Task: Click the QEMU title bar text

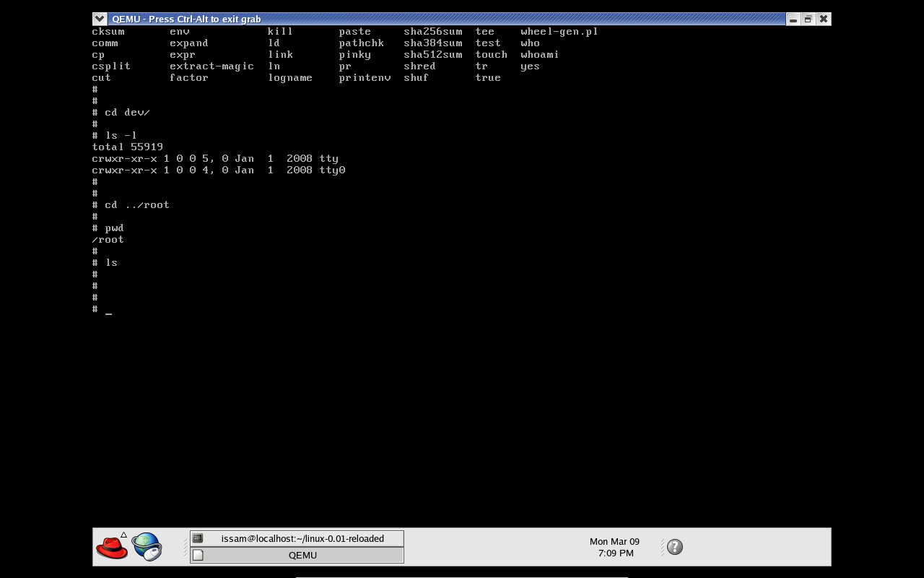Action: [x=186, y=19]
